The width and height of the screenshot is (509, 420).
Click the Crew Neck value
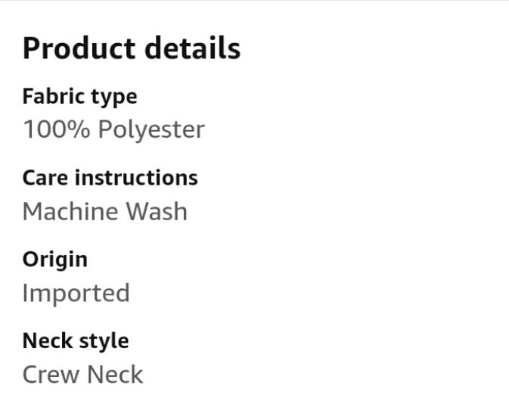pos(82,375)
